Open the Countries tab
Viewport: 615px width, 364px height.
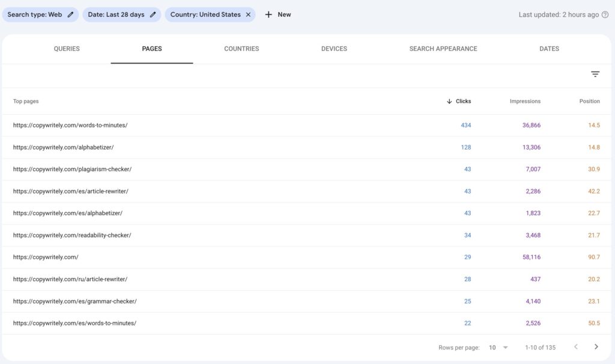(x=241, y=49)
